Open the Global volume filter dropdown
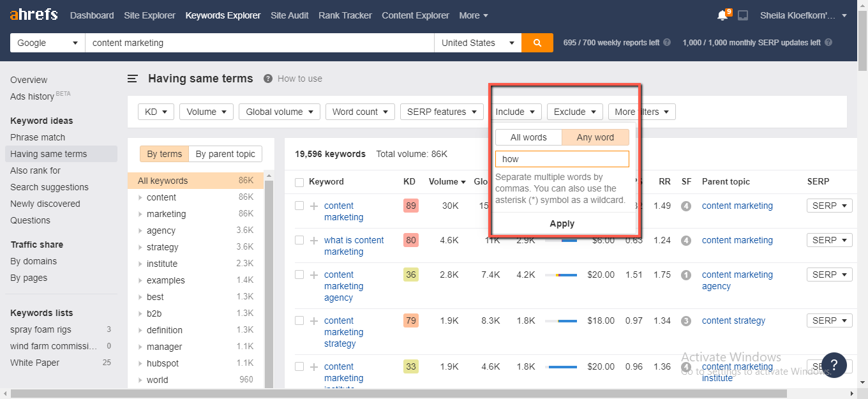The image size is (868, 399). (280, 112)
